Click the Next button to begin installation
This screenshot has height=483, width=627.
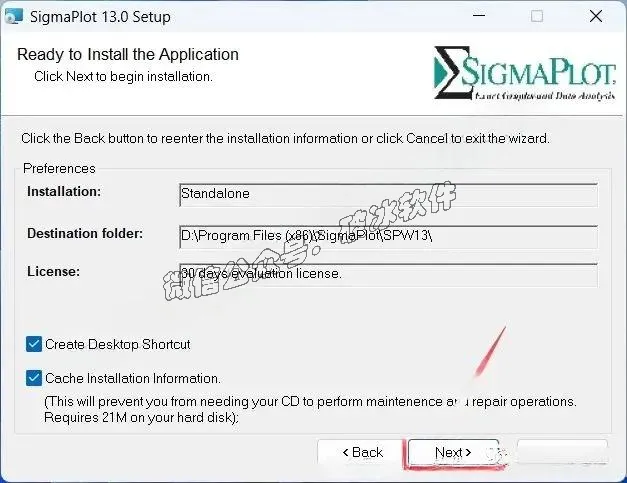453,453
